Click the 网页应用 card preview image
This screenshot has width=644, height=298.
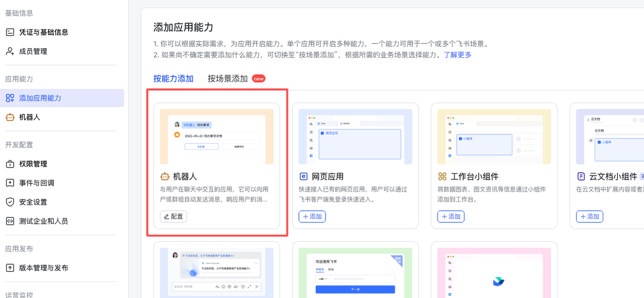click(x=355, y=136)
